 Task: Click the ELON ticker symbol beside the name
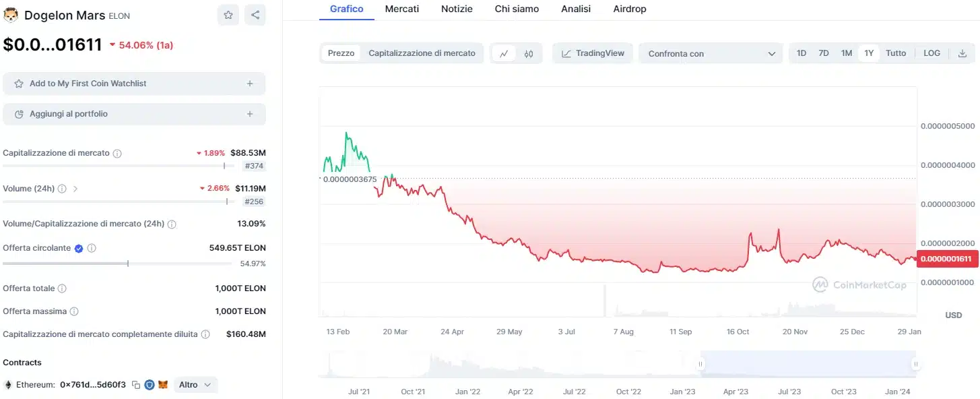119,16
